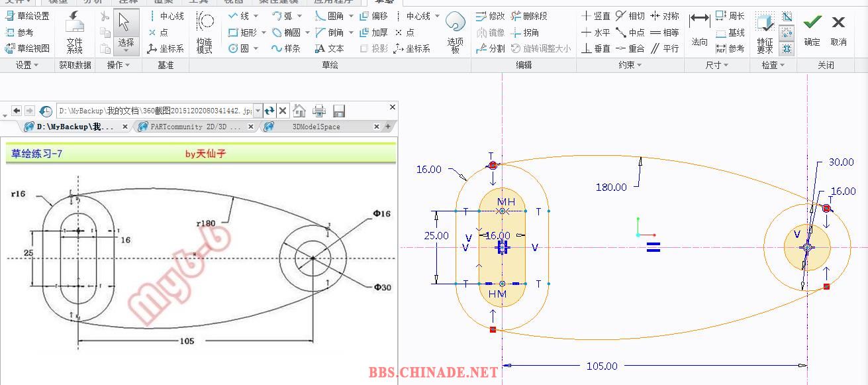Click the 参考 references tool
The image size is (868, 385).
19,32
